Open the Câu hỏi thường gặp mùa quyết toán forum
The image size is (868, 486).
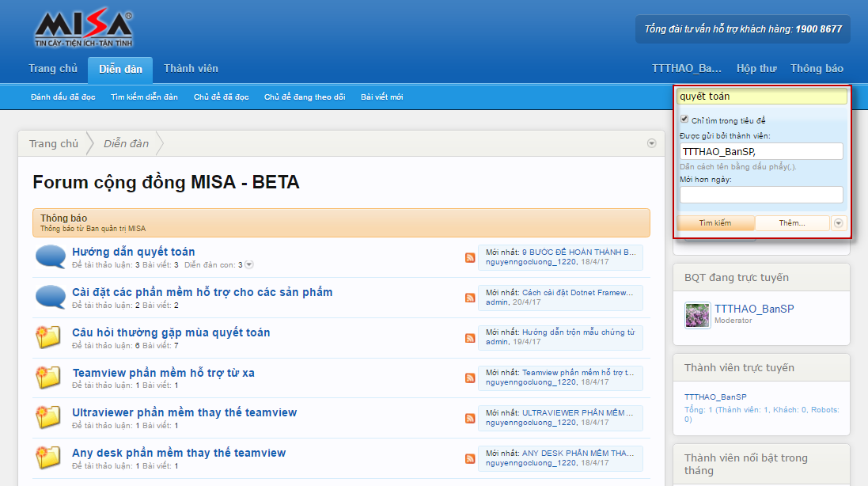coord(171,332)
